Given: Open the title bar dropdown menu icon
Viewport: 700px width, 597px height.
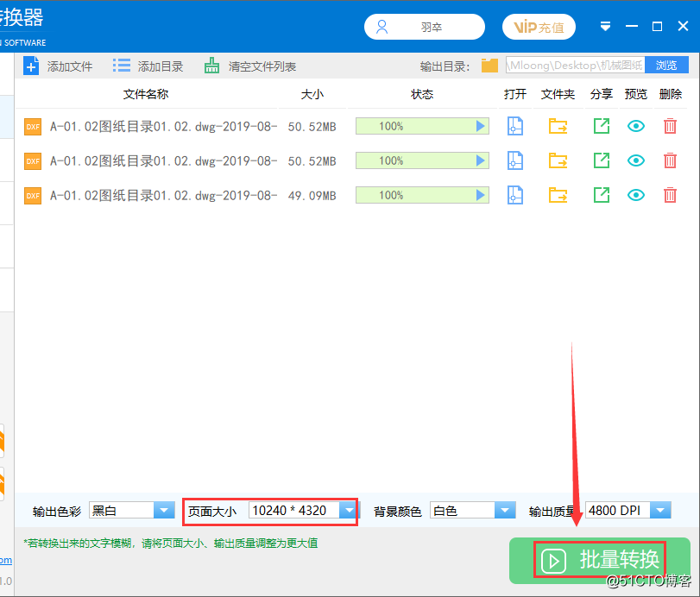Looking at the screenshot, I should (x=605, y=27).
